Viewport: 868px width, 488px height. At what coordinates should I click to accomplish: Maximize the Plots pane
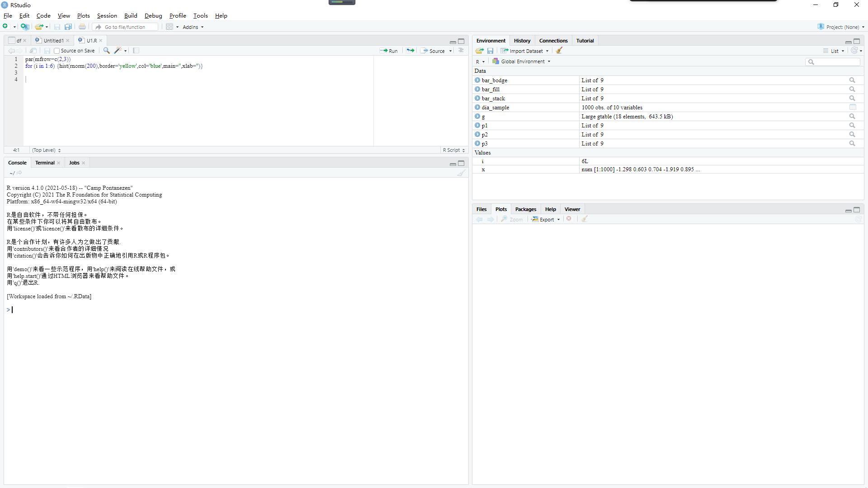857,210
